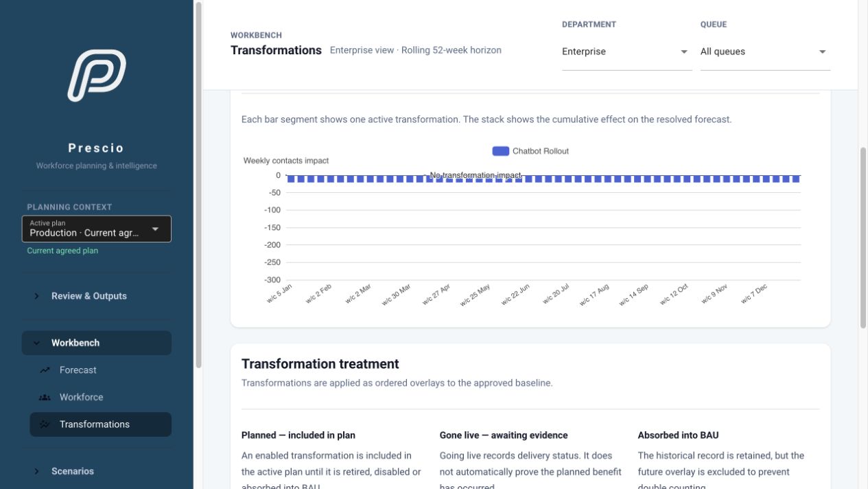Screen dimensions: 868x489
Task: Select Transformations menu item
Action: coord(100,424)
